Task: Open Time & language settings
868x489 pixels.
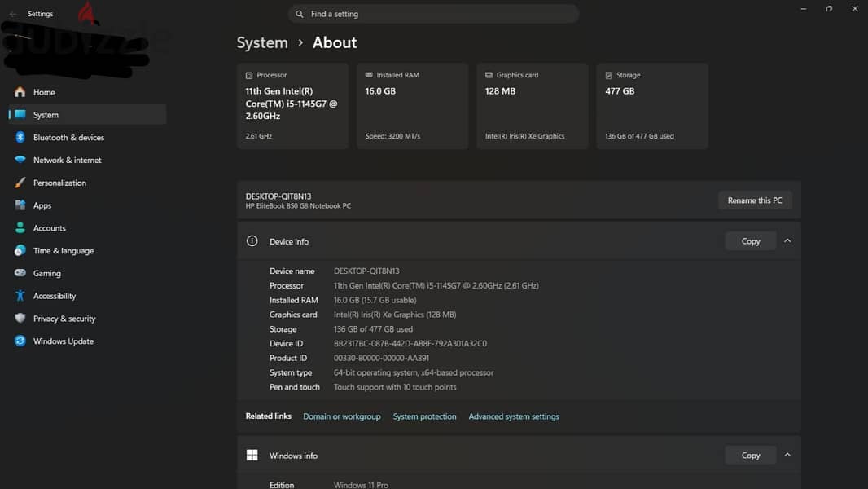Action: pos(87,251)
